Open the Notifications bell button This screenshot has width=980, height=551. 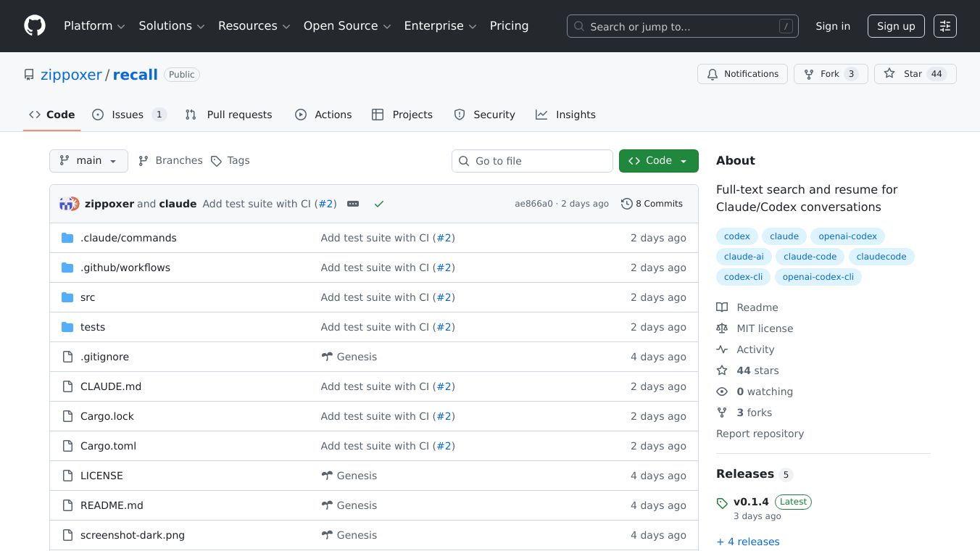[x=742, y=74]
